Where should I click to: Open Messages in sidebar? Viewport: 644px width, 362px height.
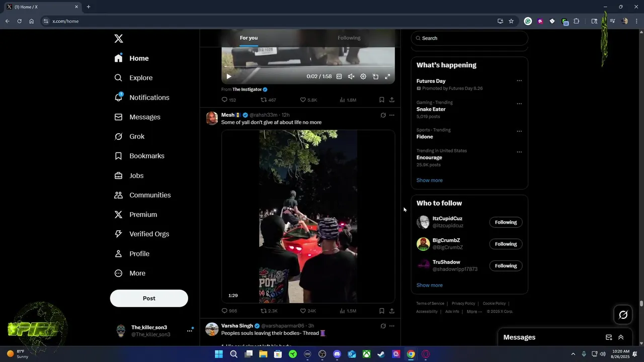pos(138,117)
